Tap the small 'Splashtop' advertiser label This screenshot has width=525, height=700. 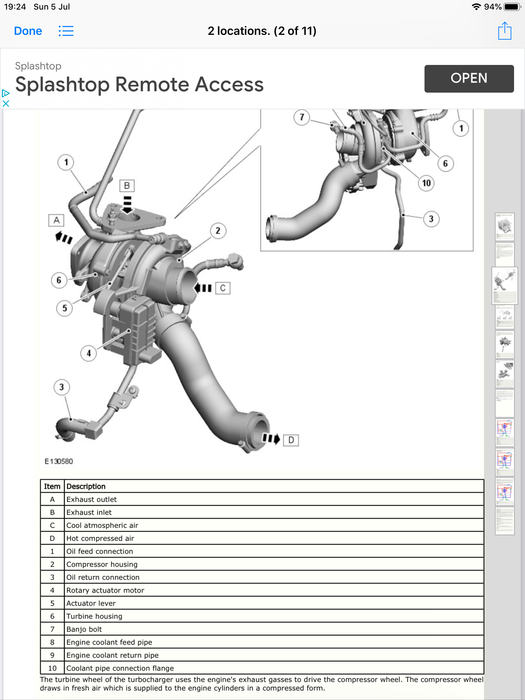pyautogui.click(x=38, y=66)
